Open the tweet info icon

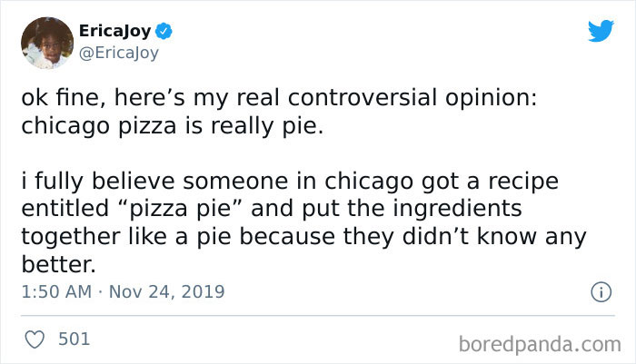click(x=600, y=292)
